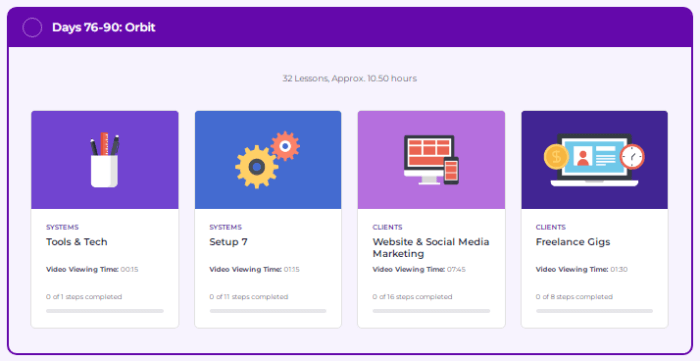Click the Setup 7 blue thumbnail image

tap(268, 160)
